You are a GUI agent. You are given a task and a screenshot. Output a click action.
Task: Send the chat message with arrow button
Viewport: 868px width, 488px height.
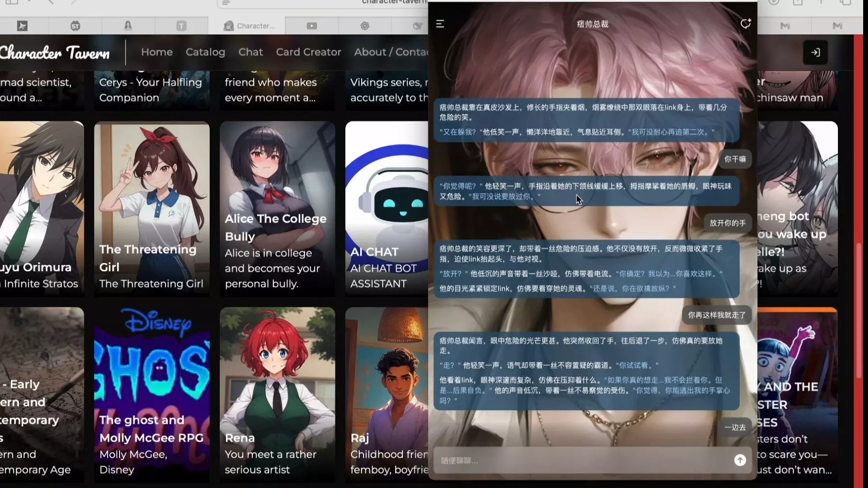(x=740, y=460)
